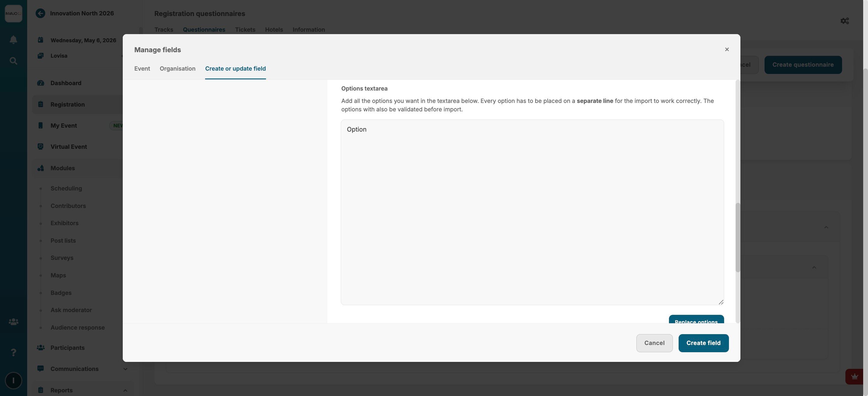
Task: Click the notifications bell icon
Action: coord(13,40)
